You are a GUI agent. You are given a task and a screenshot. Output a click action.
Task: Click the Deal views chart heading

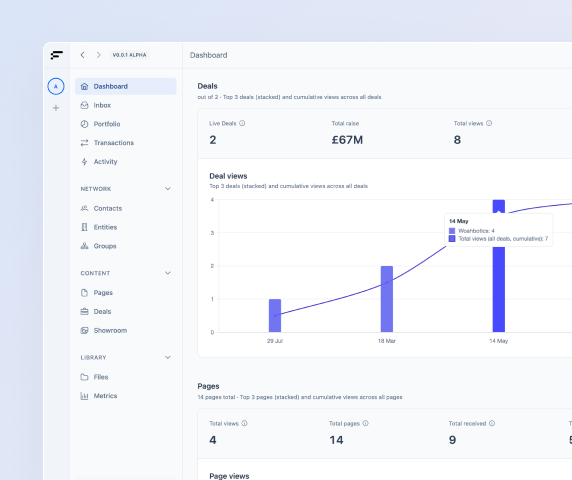pos(228,176)
